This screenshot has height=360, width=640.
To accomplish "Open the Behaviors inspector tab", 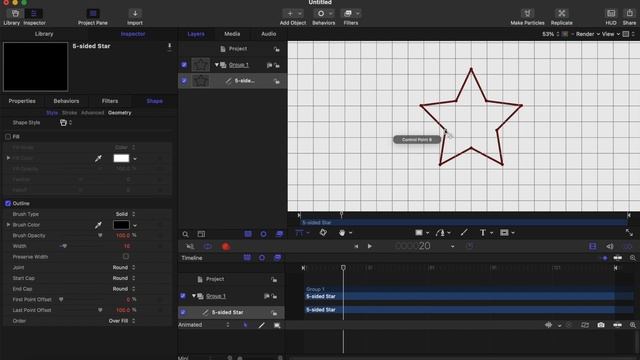I will 66,101.
